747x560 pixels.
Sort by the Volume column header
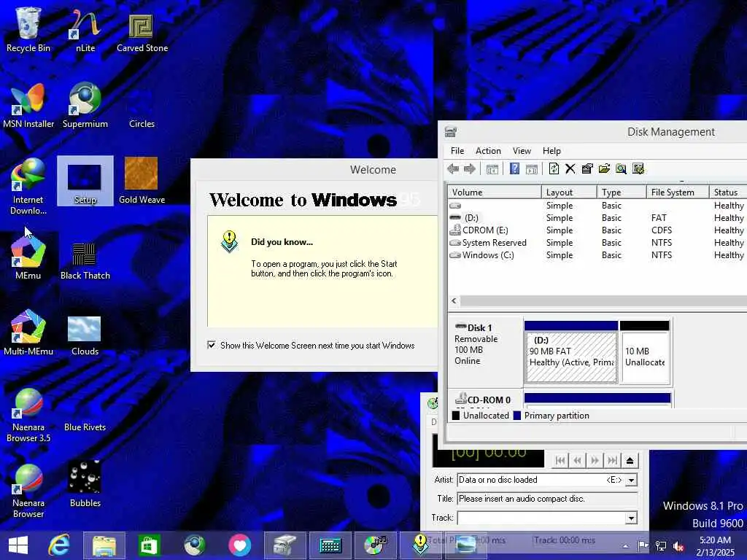(495, 192)
